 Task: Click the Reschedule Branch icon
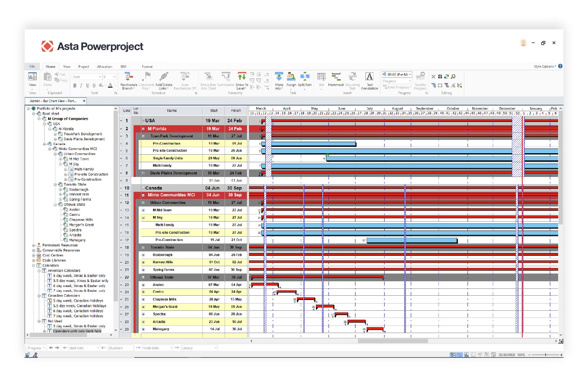tap(129, 76)
